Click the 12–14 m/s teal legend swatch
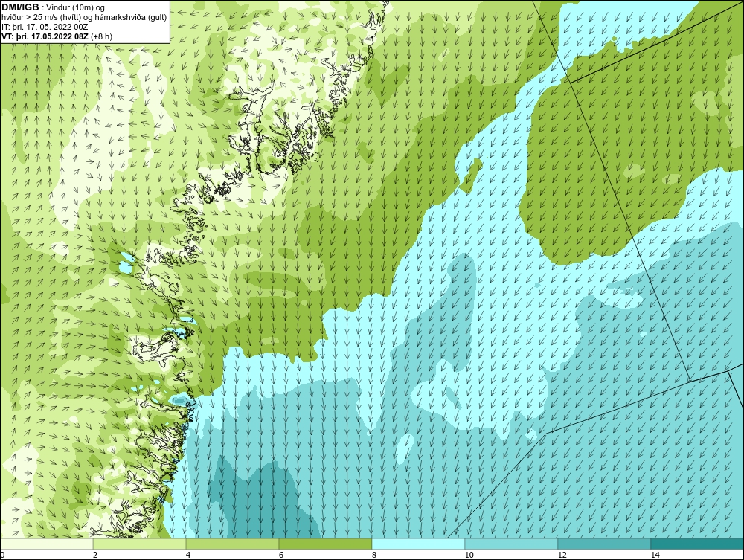The height and width of the screenshot is (560, 744). pos(604,544)
